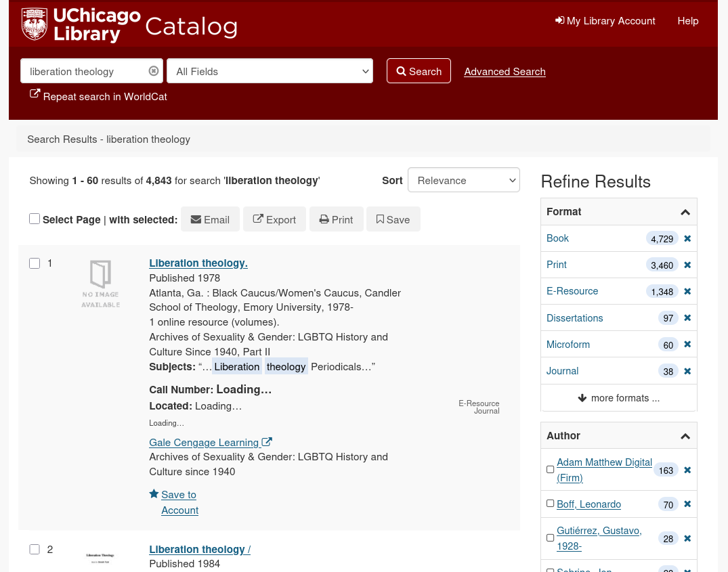The width and height of the screenshot is (728, 572).
Task: Open Advanced Search
Action: pyautogui.click(x=505, y=71)
